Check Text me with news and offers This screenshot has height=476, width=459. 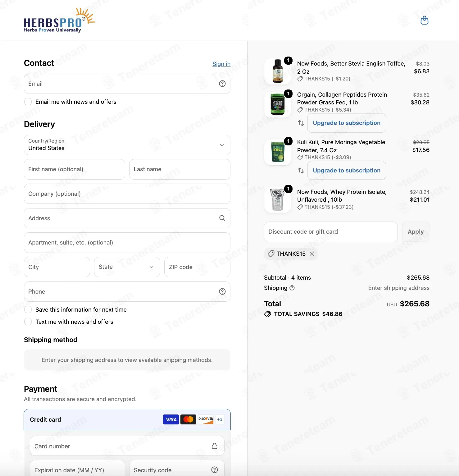click(x=28, y=322)
